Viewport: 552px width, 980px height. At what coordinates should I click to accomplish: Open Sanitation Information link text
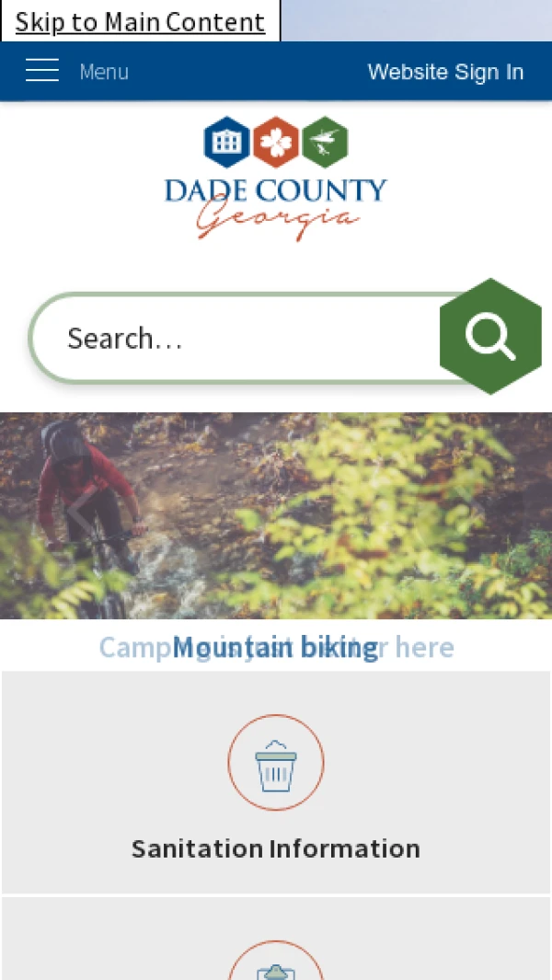(x=276, y=848)
